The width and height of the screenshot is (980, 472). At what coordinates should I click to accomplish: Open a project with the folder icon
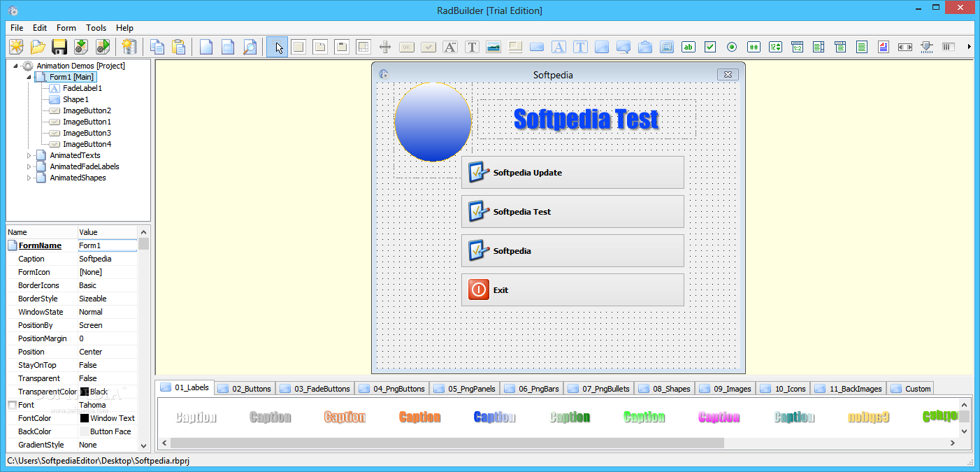coord(38,47)
